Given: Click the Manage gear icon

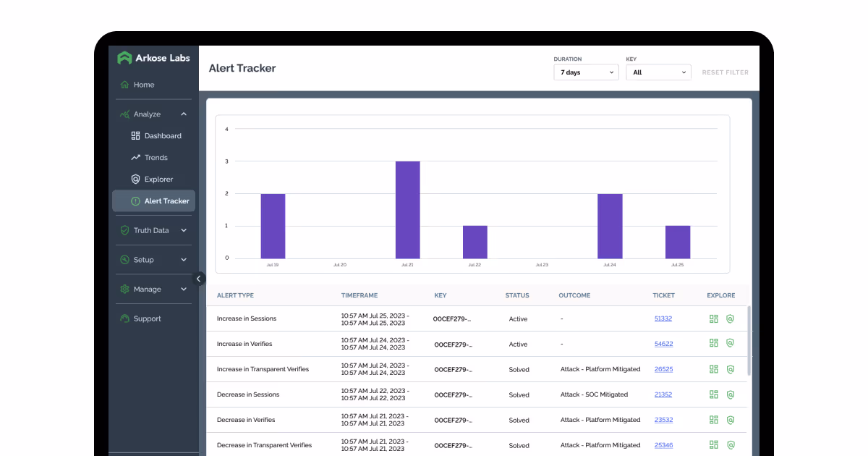Looking at the screenshot, I should click(x=125, y=290).
